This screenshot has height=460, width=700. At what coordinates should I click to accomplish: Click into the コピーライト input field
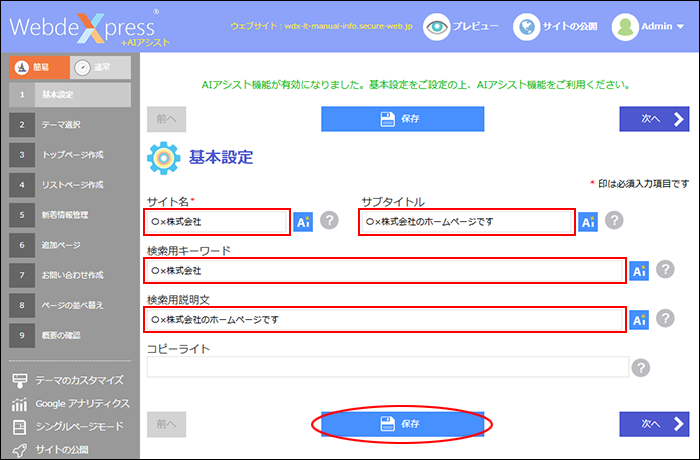387,368
